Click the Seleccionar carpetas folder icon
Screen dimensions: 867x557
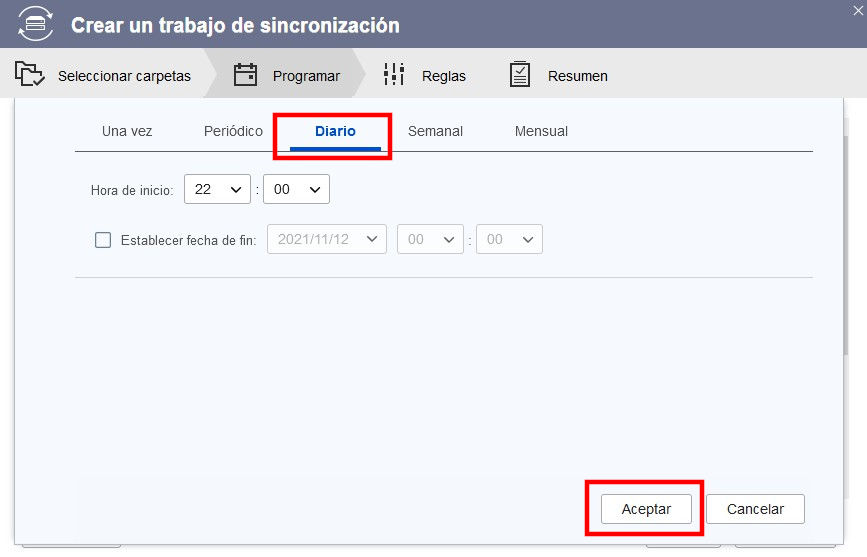pyautogui.click(x=31, y=75)
